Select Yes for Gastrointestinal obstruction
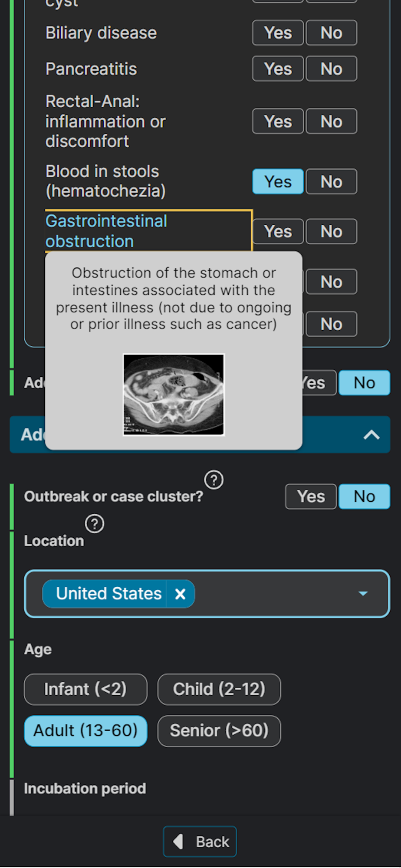401x868 pixels. click(x=278, y=232)
